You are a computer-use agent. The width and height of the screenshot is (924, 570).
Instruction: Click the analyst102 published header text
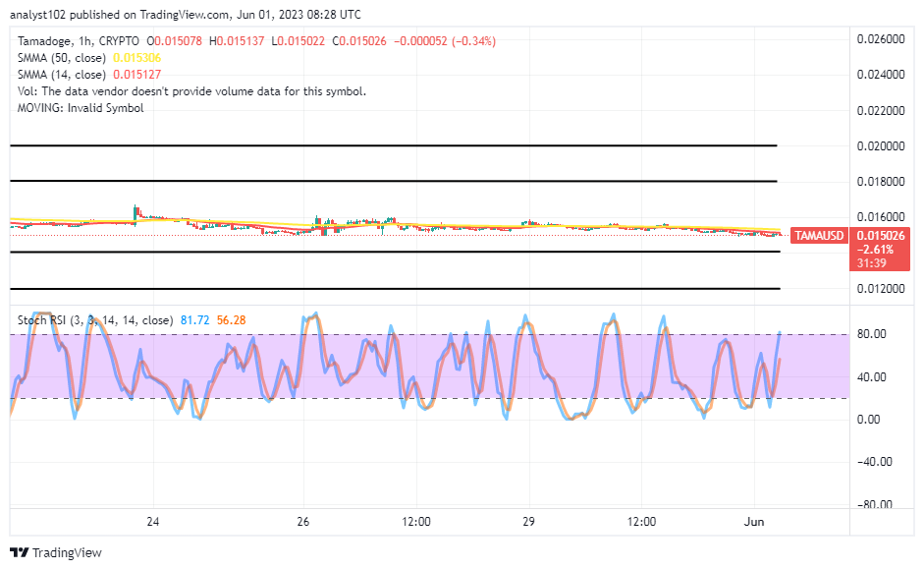(185, 14)
